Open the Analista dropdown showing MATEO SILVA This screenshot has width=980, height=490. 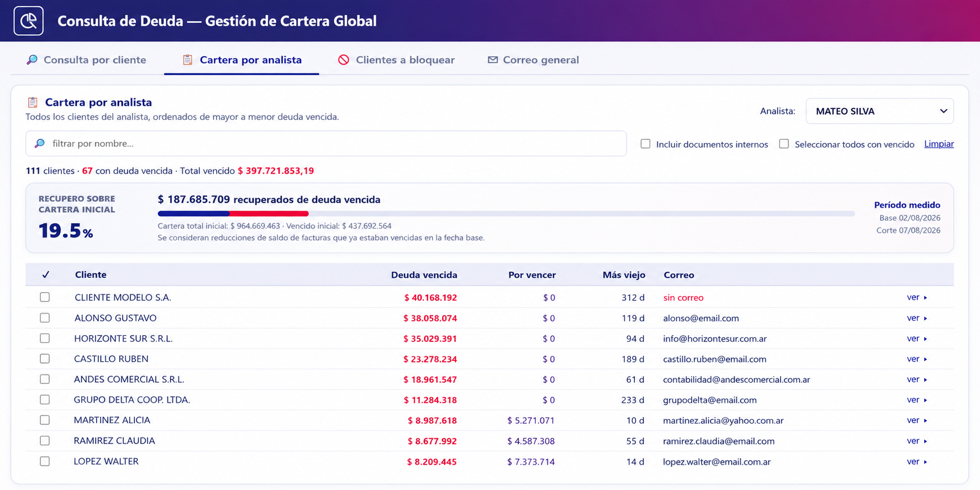pos(879,111)
